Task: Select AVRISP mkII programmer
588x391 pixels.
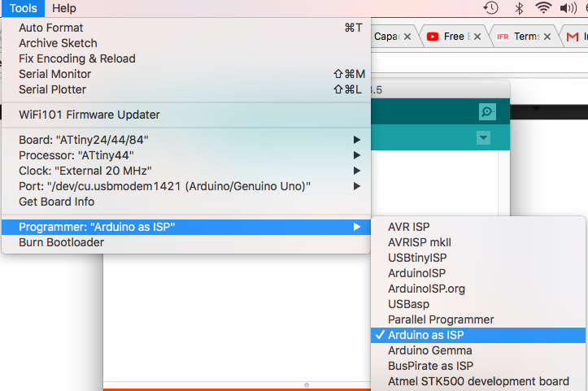Action: [x=478, y=242]
